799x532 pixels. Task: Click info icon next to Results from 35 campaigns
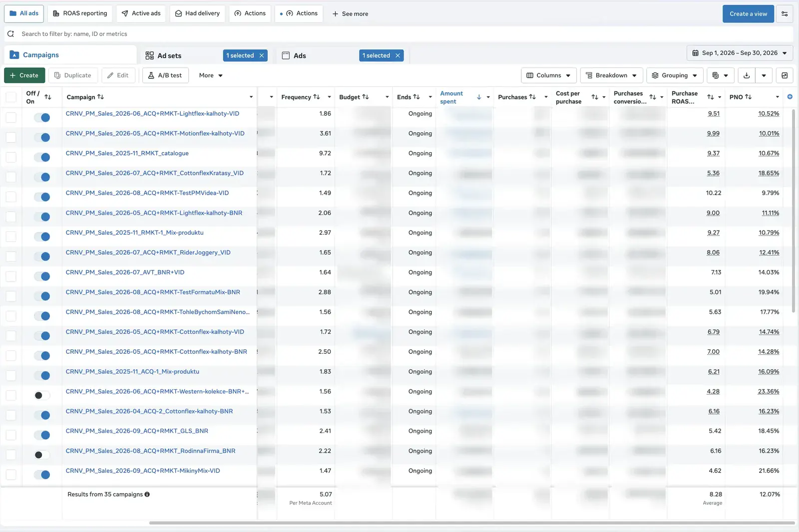[147, 495]
